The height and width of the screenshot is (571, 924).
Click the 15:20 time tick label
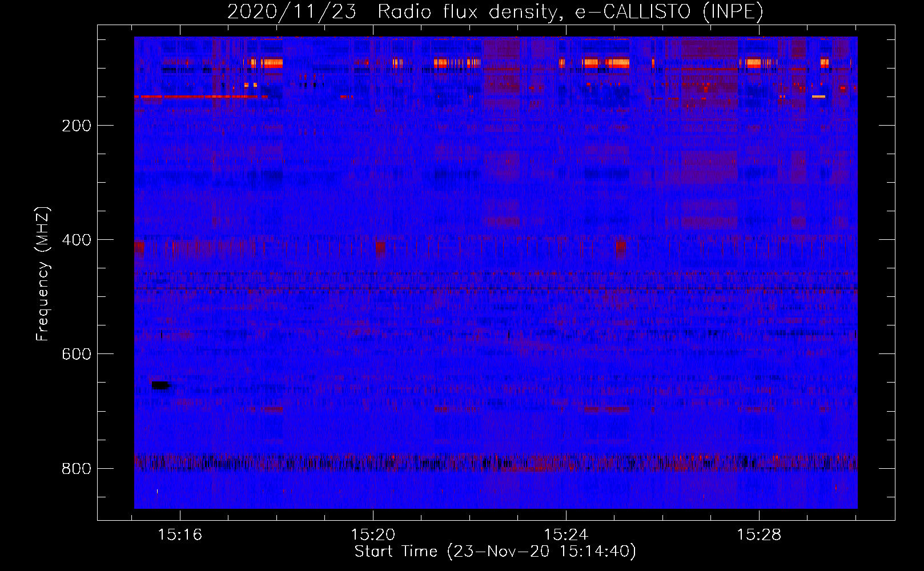pos(373,535)
